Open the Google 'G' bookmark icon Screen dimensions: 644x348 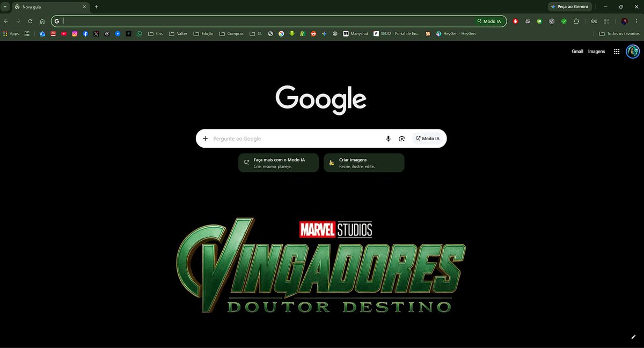click(281, 34)
